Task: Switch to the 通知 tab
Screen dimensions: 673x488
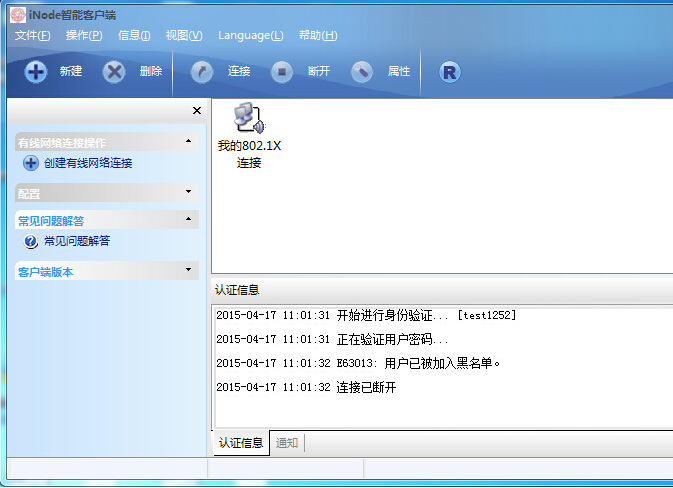Action: 287,443
